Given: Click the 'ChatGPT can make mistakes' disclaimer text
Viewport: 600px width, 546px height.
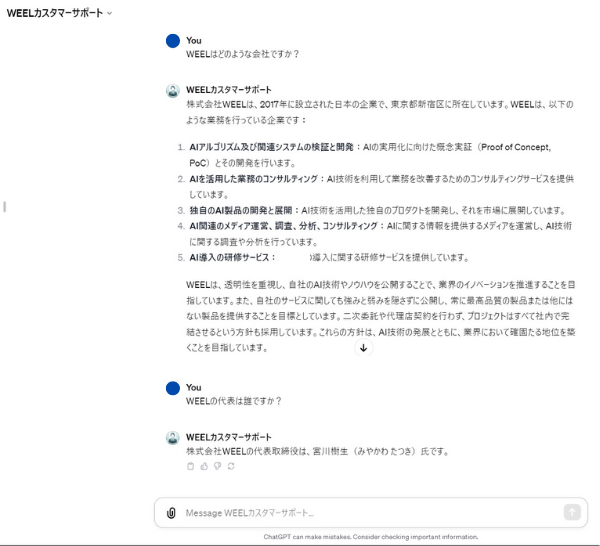Looking at the screenshot, I should tap(371, 537).
